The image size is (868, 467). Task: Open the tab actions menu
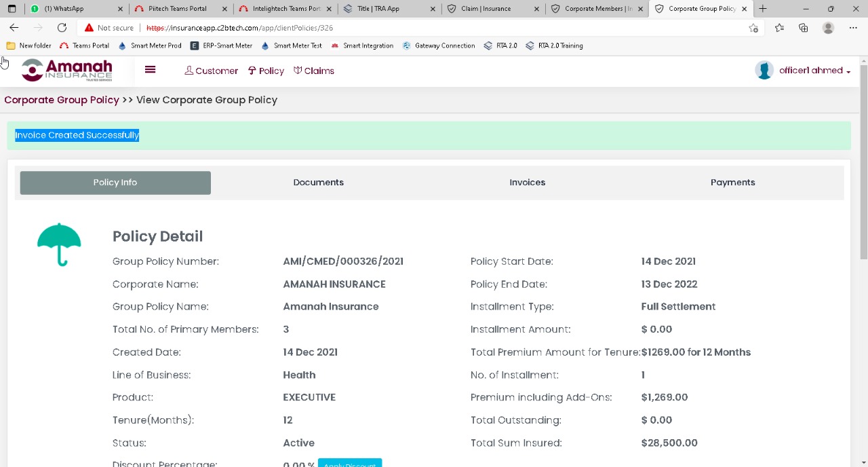tap(12, 9)
